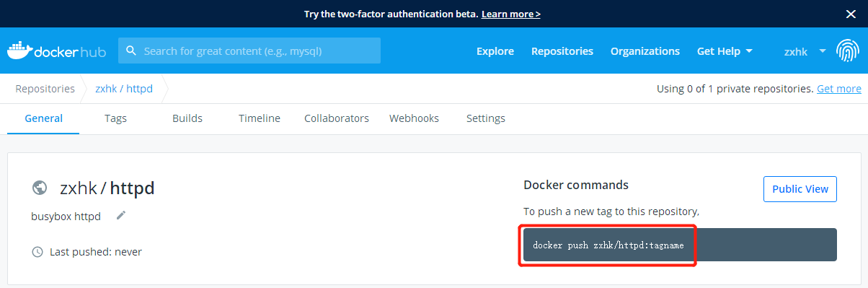Click the zxhk / httpd repository title
Screen dimensions: 868x288
107,188
